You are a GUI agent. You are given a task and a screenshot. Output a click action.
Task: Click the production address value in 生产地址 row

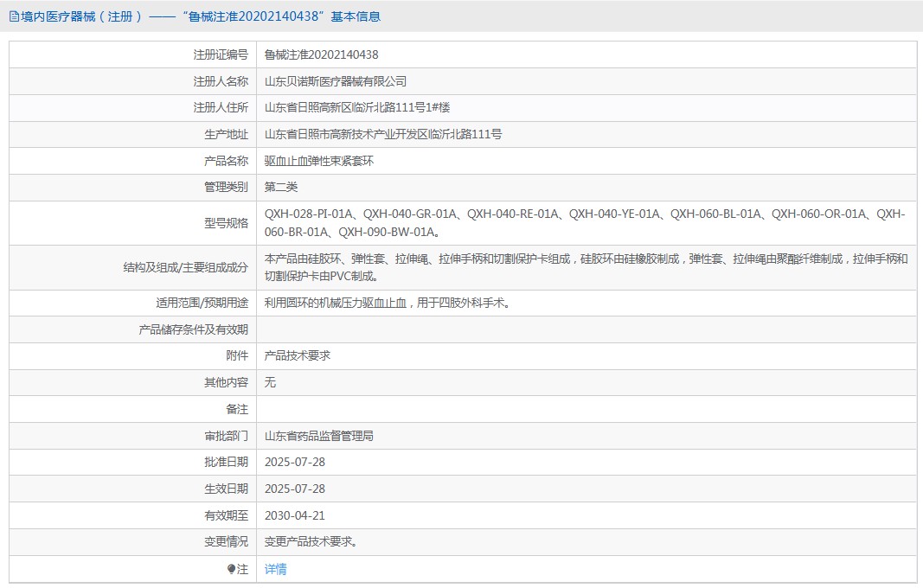382,135
